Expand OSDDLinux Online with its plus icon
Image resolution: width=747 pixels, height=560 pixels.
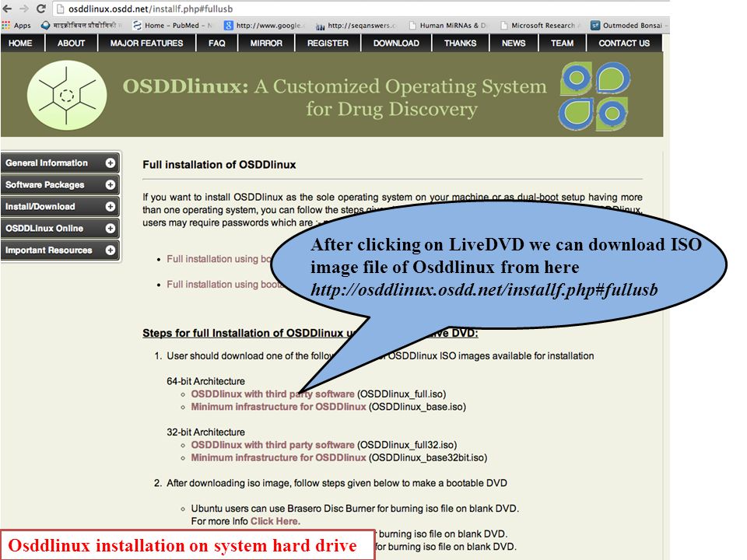click(110, 229)
